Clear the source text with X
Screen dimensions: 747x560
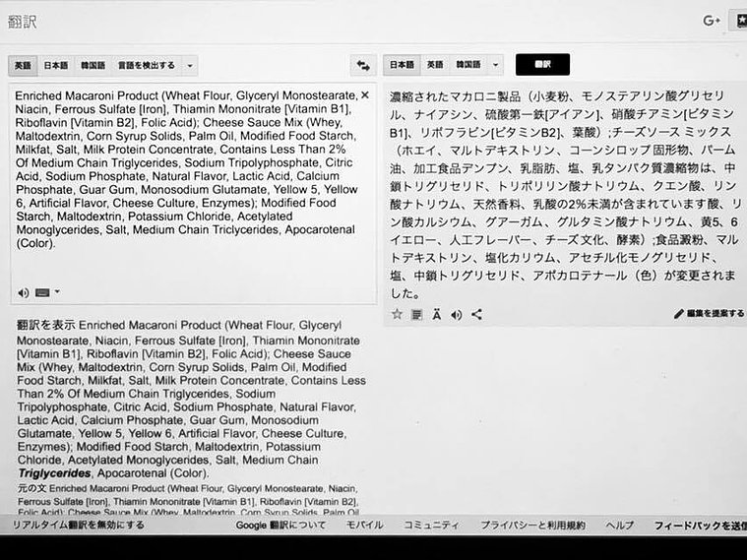click(x=365, y=95)
